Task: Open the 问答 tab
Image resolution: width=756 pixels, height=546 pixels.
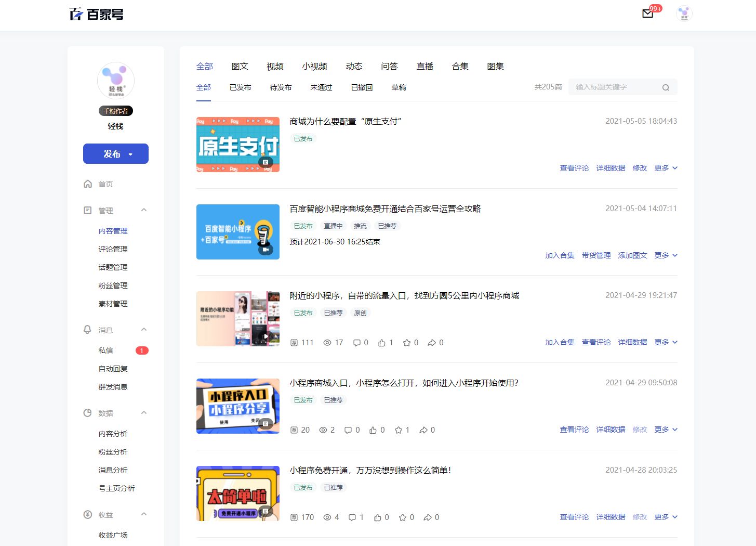Action: point(389,66)
